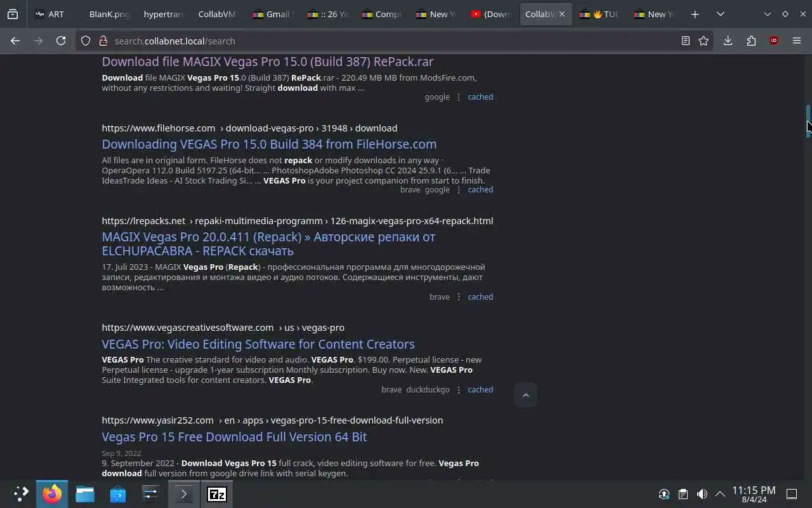Go forward one page

[x=38, y=41]
